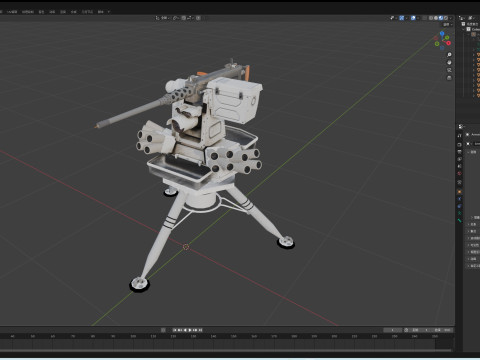
Task: Select rendered viewport shading mode
Action: [446, 18]
